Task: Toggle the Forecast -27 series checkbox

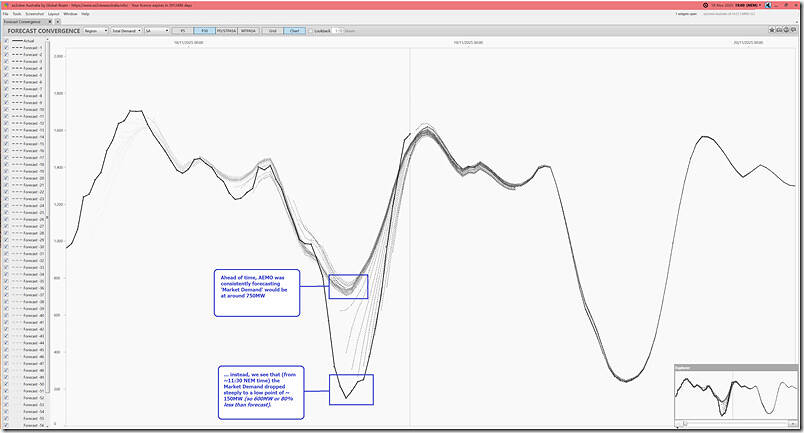Action: 6,226
